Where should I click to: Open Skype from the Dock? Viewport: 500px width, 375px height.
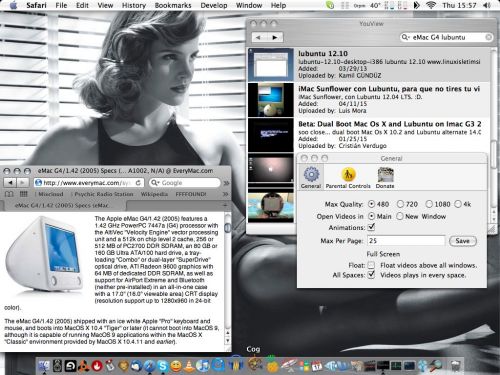point(163,366)
